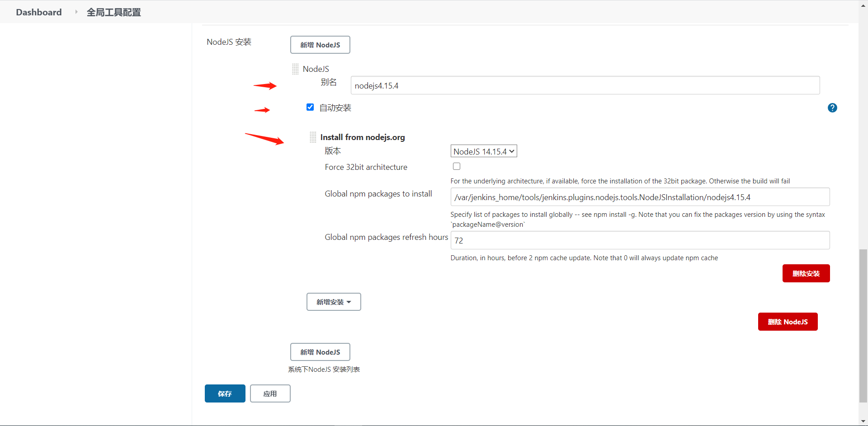Viewport: 868px width, 426px height.
Task: Open 全局工具配置 breadcrumb
Action: click(114, 12)
